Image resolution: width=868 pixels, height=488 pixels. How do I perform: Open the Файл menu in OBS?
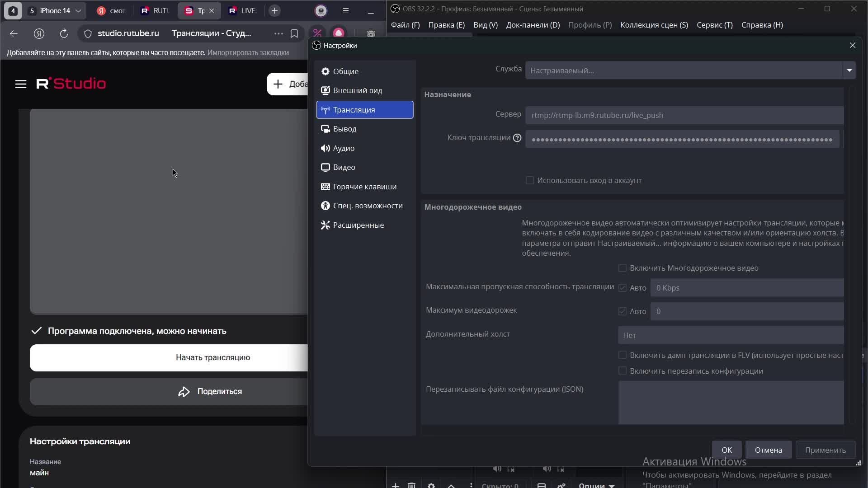pos(406,25)
